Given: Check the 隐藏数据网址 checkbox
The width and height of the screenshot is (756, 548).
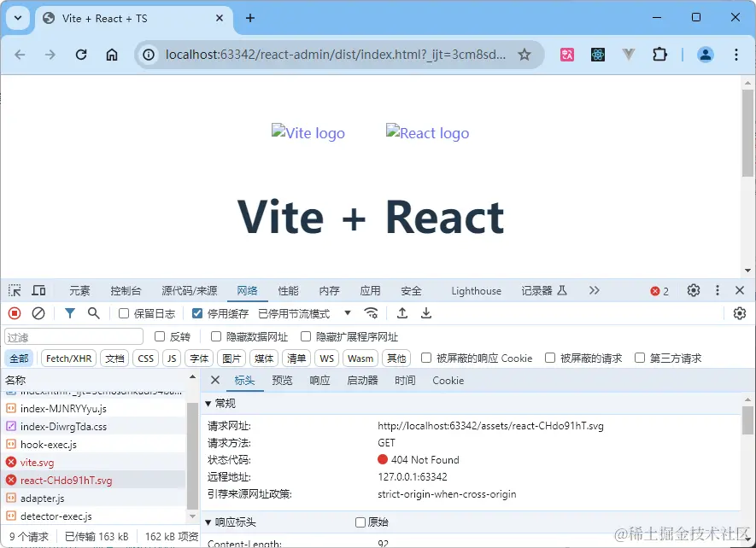Looking at the screenshot, I should (216, 336).
